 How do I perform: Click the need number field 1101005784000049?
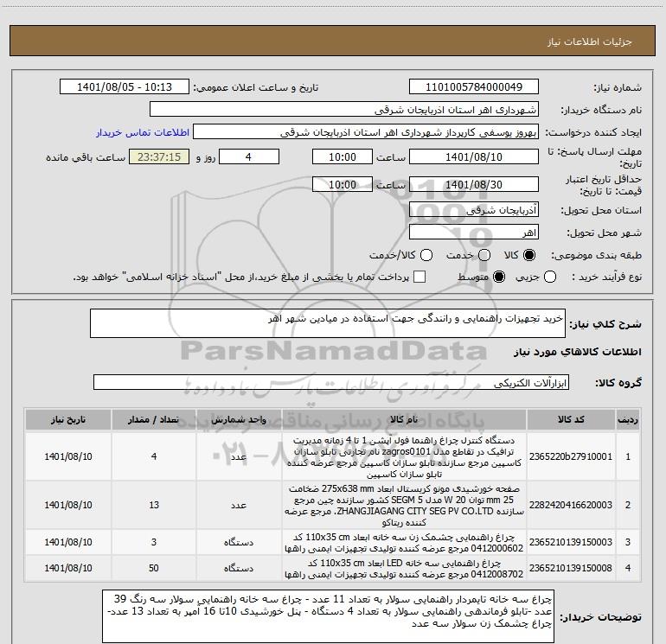474,87
